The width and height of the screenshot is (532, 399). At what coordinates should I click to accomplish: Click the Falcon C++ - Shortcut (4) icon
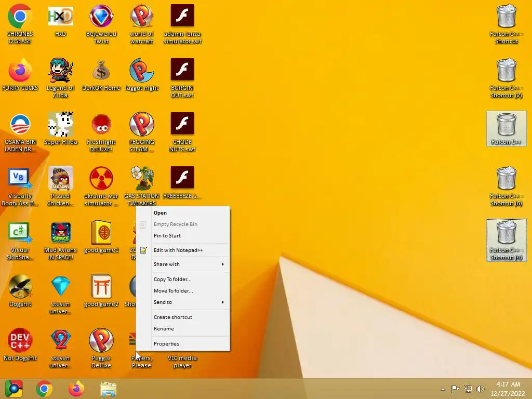(506, 240)
